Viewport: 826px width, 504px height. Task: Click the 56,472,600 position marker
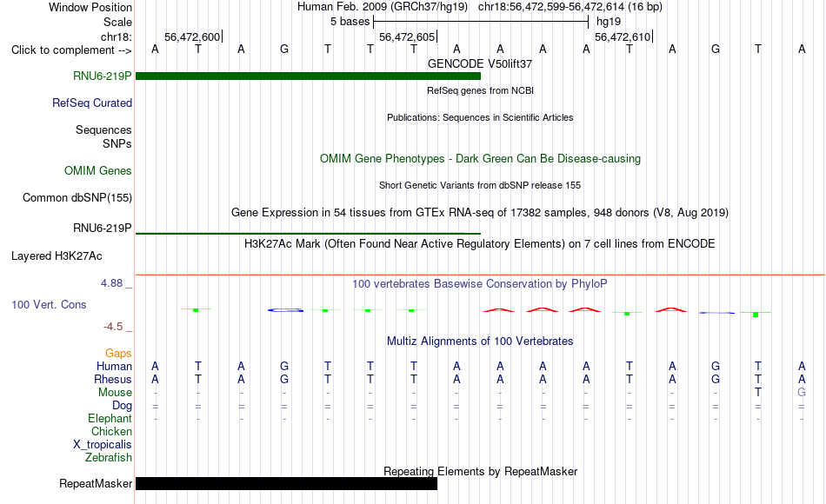[192, 36]
